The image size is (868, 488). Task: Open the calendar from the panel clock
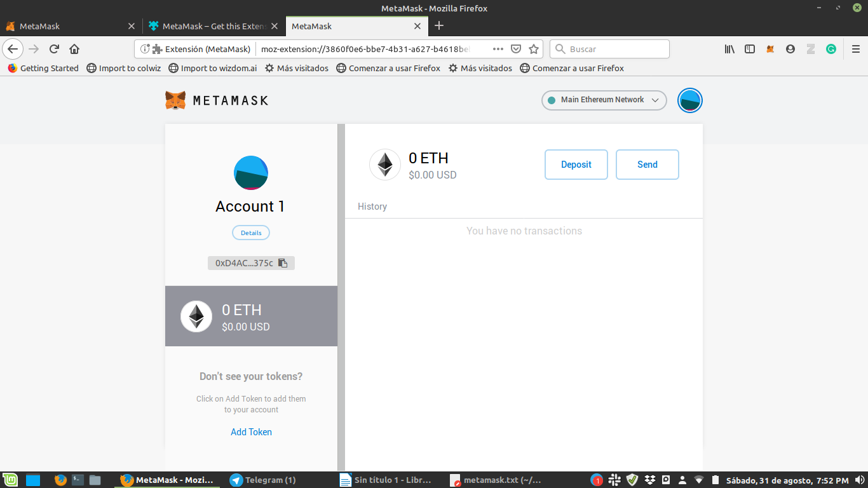tap(787, 480)
